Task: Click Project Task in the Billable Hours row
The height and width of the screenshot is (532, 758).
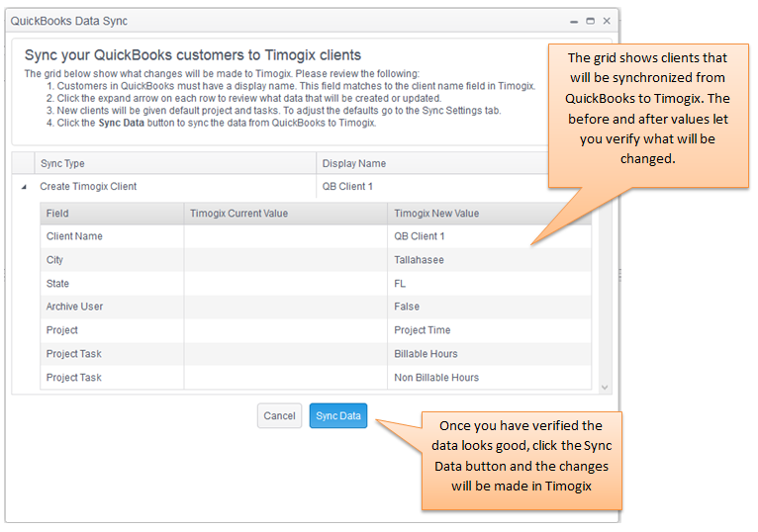Action: click(x=112, y=354)
